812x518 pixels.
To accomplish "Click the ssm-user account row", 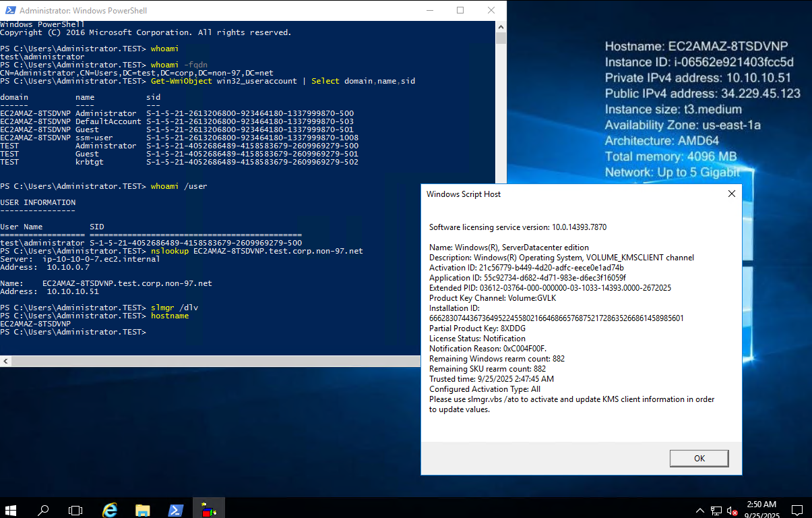I will 179,138.
